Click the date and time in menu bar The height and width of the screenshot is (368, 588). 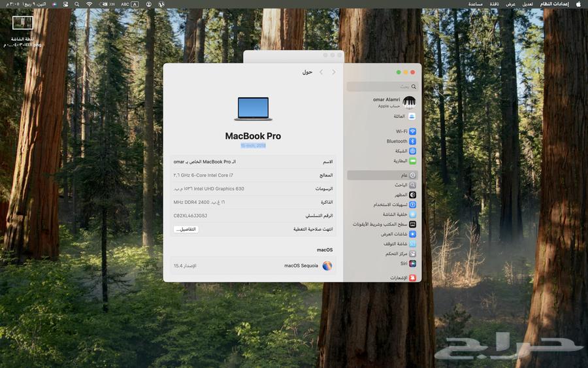(x=26, y=4)
